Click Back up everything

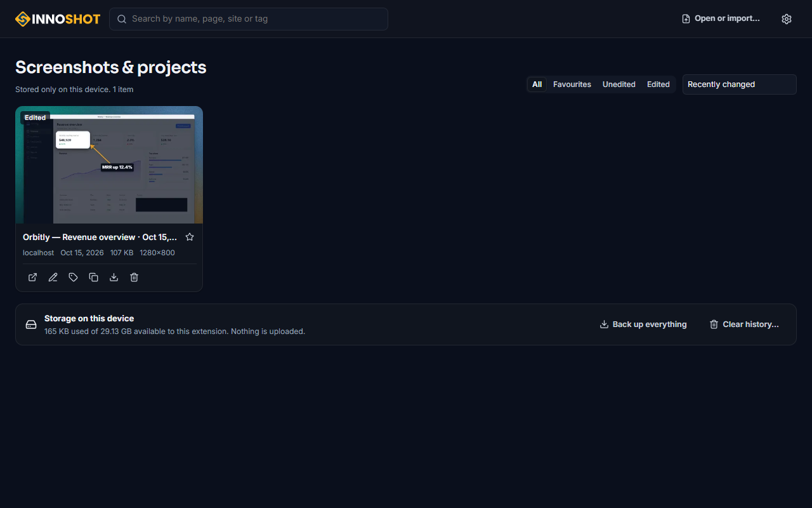coord(643,324)
